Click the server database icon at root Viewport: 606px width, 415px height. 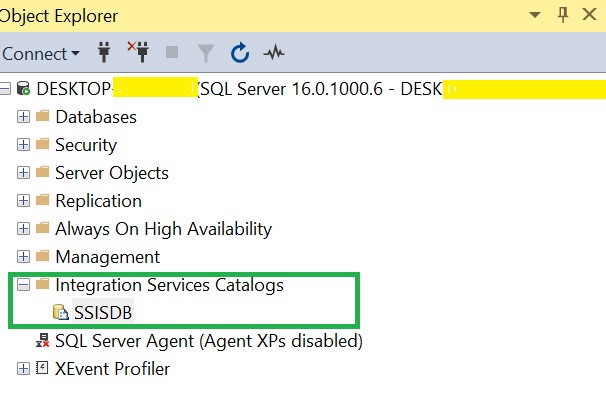[23, 88]
